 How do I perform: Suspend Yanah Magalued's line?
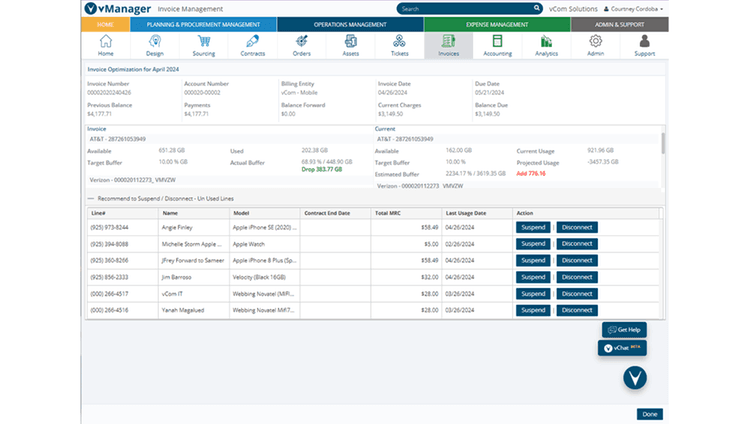tap(533, 310)
